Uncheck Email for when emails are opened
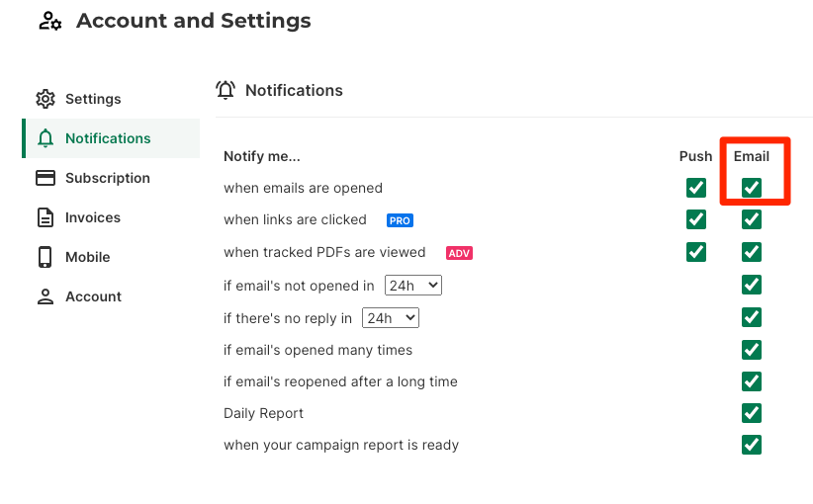The image size is (813, 504). [752, 188]
